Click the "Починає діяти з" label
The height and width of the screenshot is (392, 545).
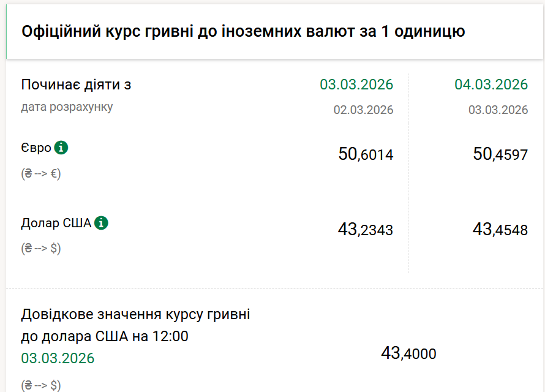(76, 85)
